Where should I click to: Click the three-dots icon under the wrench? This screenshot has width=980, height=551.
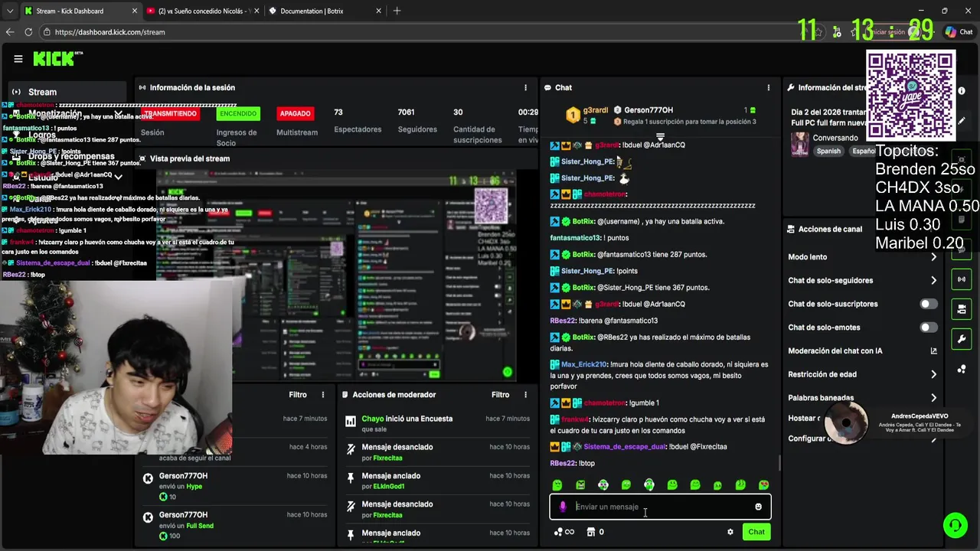(x=962, y=369)
